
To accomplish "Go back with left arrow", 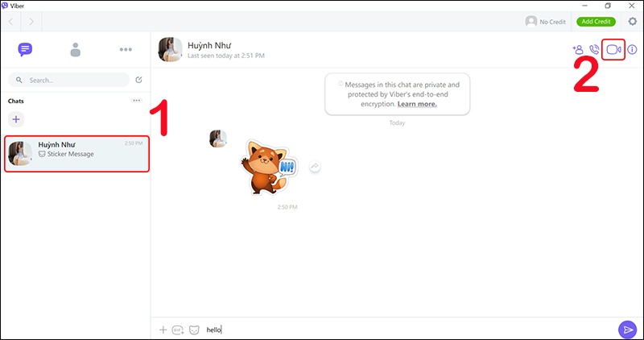I will coord(11,22).
